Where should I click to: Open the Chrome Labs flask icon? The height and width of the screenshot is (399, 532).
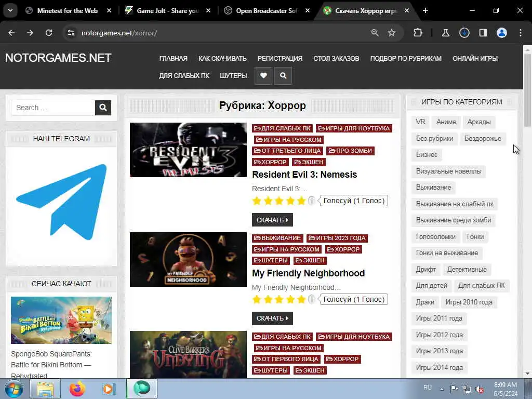point(445,33)
